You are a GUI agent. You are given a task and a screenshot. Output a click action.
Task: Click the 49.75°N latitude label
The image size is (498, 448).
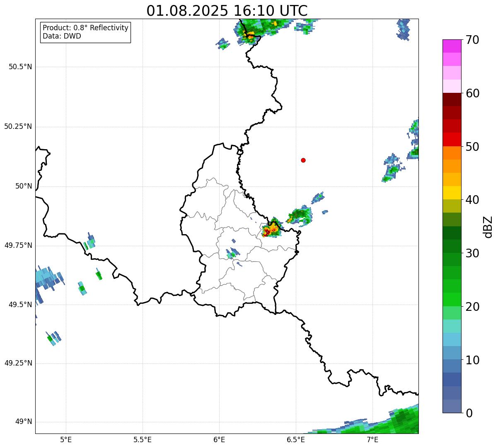click(x=18, y=245)
